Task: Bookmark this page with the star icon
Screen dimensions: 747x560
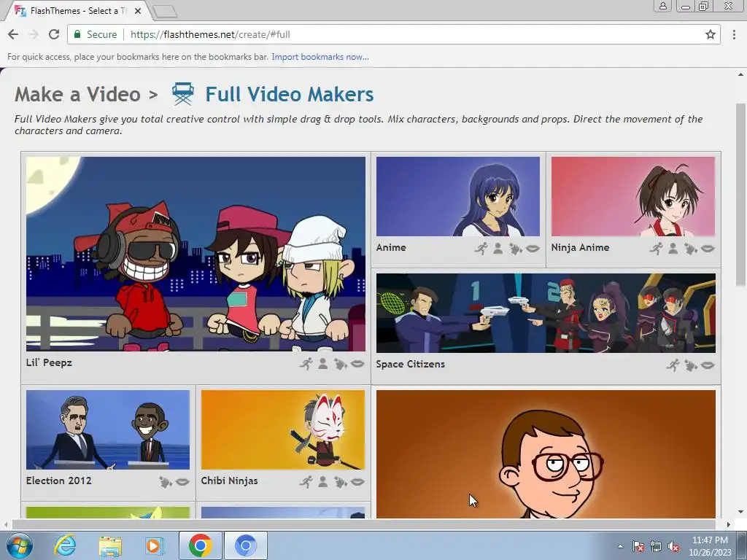Action: point(711,34)
